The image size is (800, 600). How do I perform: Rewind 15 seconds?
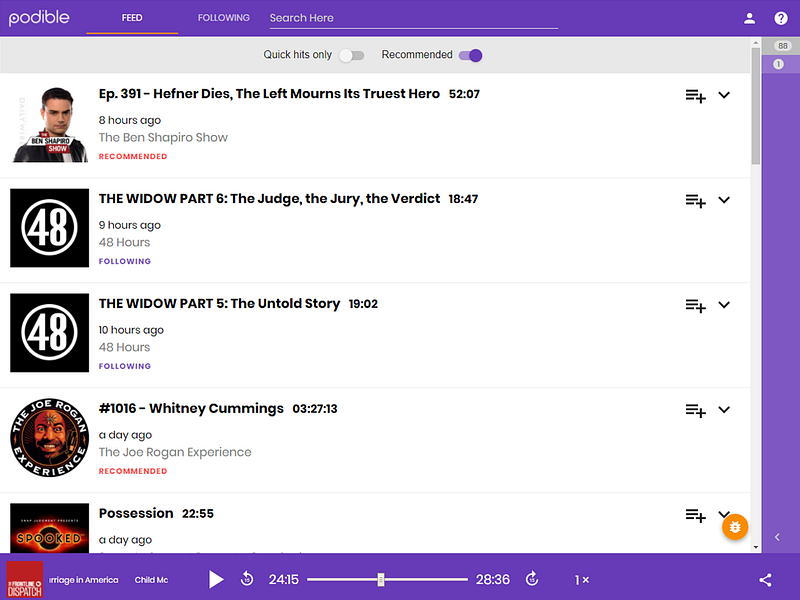point(247,579)
